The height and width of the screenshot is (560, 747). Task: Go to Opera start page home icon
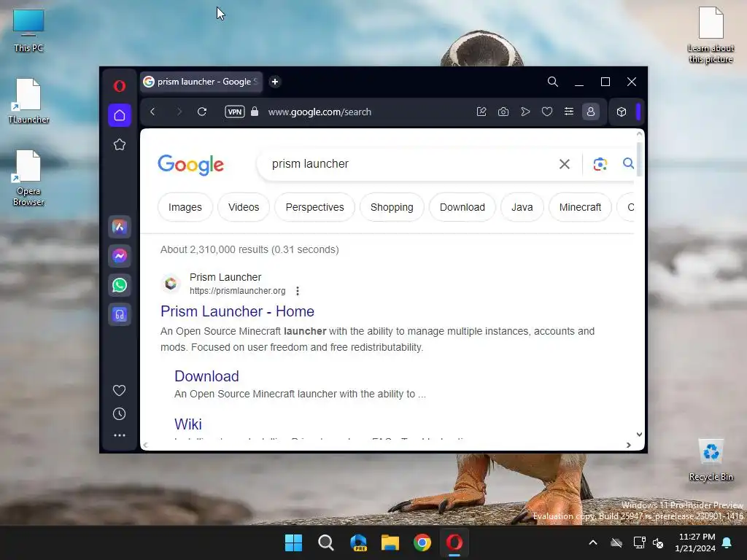coord(120,115)
